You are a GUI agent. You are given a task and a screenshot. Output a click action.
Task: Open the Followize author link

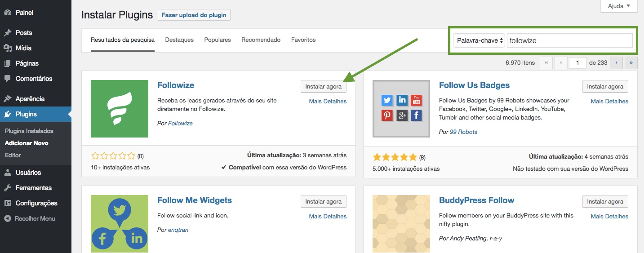click(180, 123)
